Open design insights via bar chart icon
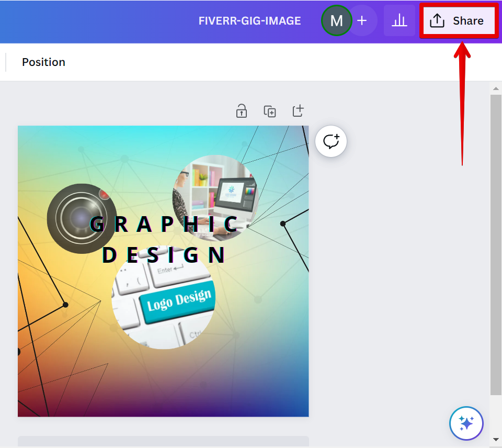The image size is (502, 448). (399, 20)
